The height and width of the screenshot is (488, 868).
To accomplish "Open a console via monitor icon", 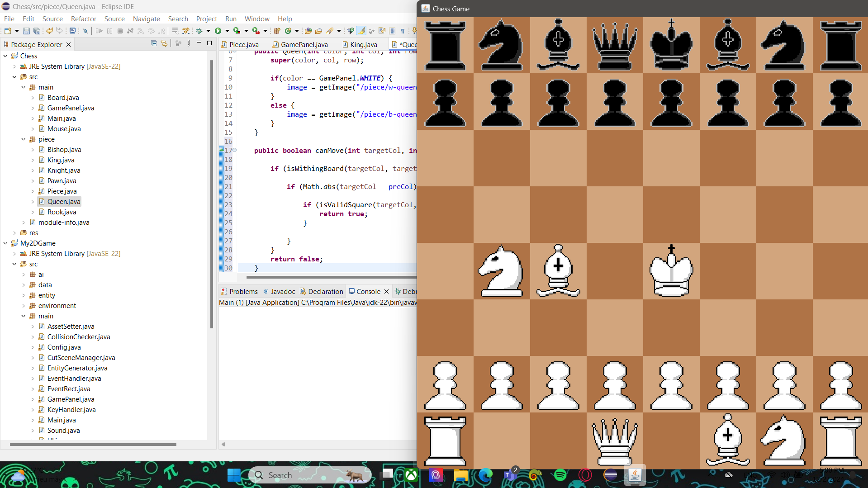I will 72,31.
